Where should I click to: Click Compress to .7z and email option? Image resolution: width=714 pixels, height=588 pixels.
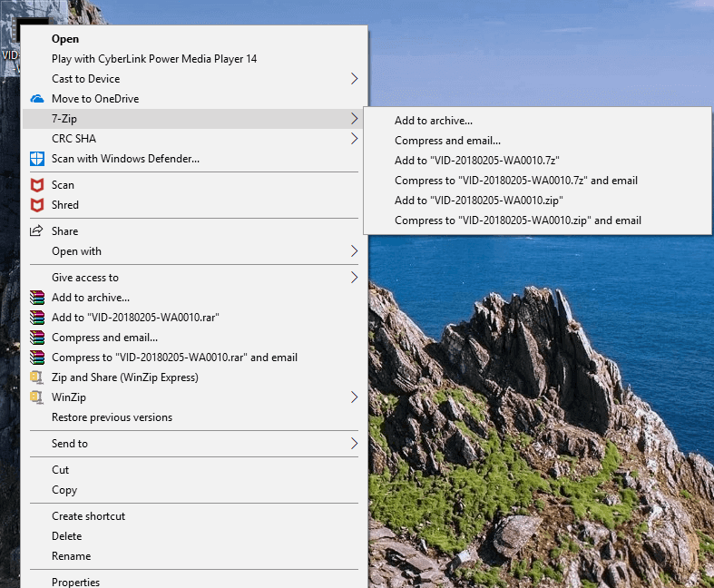click(x=516, y=181)
